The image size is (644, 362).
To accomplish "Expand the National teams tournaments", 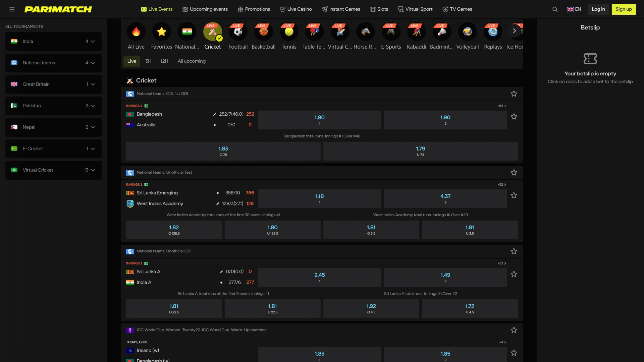I will [53, 63].
